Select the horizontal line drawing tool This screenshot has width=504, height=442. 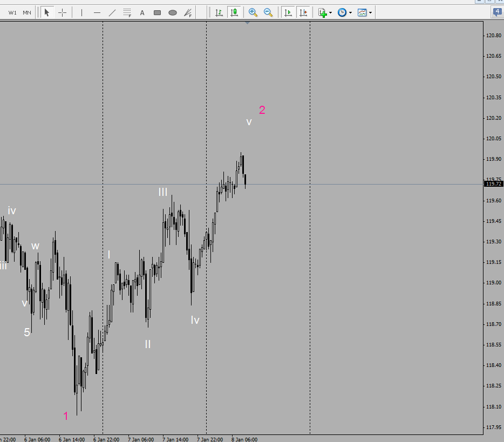click(97, 12)
